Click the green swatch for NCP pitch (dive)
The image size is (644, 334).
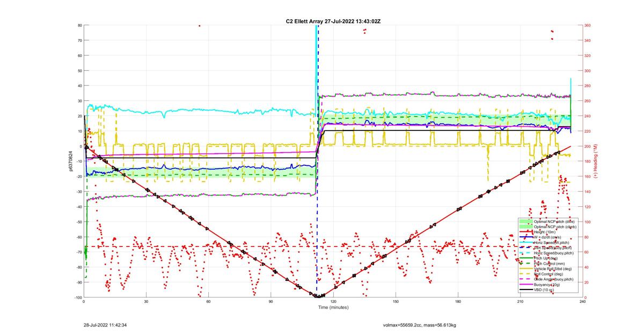(526, 221)
